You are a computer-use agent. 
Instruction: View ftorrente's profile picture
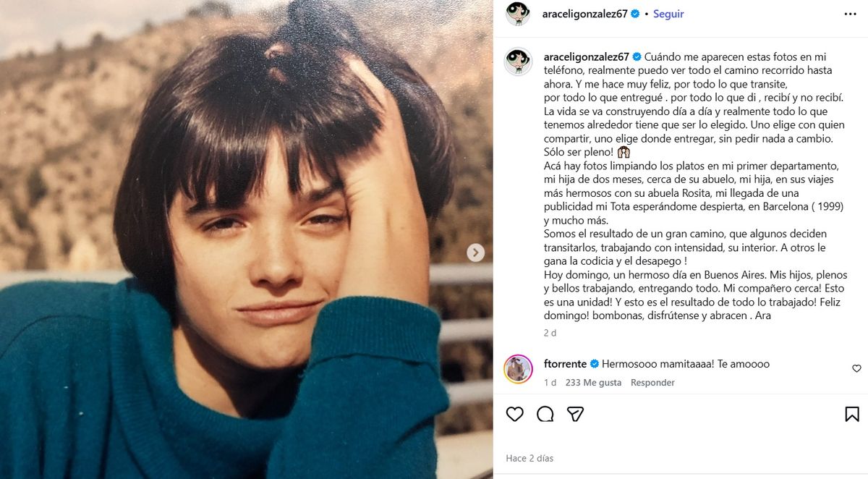point(518,369)
